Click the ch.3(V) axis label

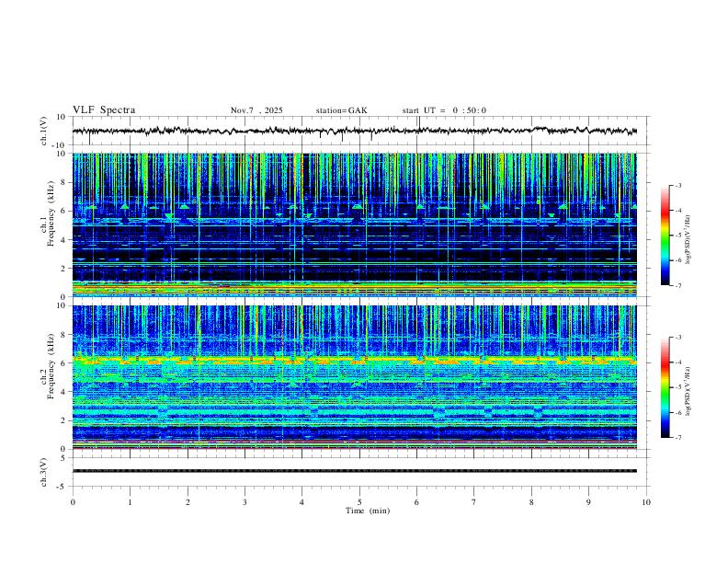[44, 472]
